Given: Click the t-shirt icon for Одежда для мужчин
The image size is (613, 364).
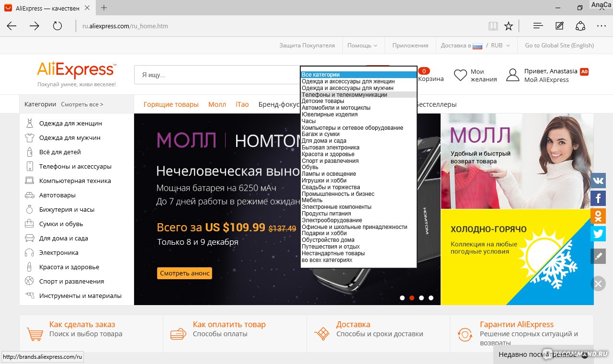Looking at the screenshot, I should click(30, 137).
